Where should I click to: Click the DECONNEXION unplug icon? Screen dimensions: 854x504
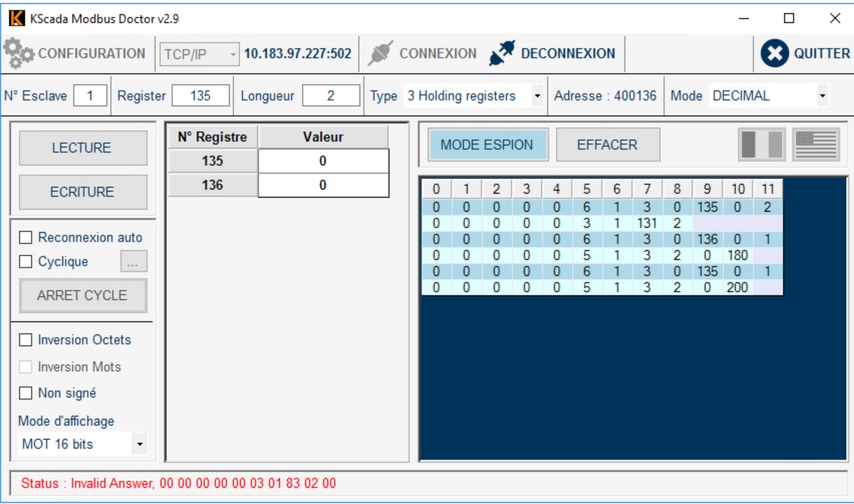coord(501,54)
